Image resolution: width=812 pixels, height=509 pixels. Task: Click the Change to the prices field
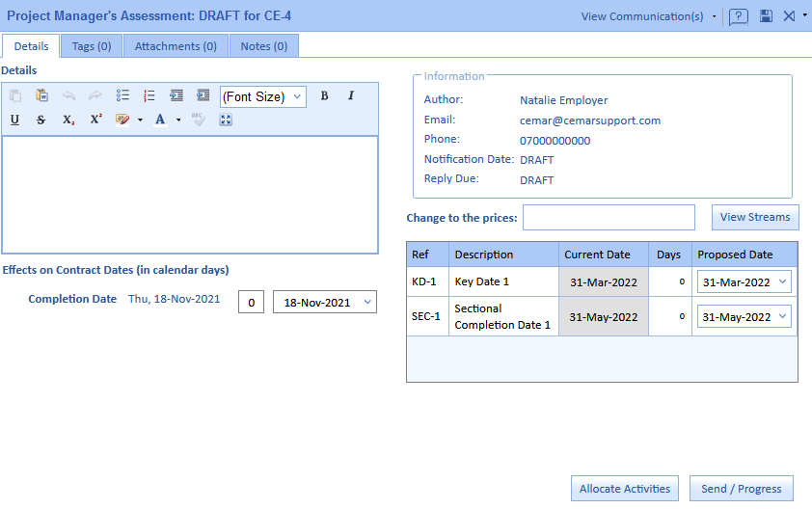(609, 218)
